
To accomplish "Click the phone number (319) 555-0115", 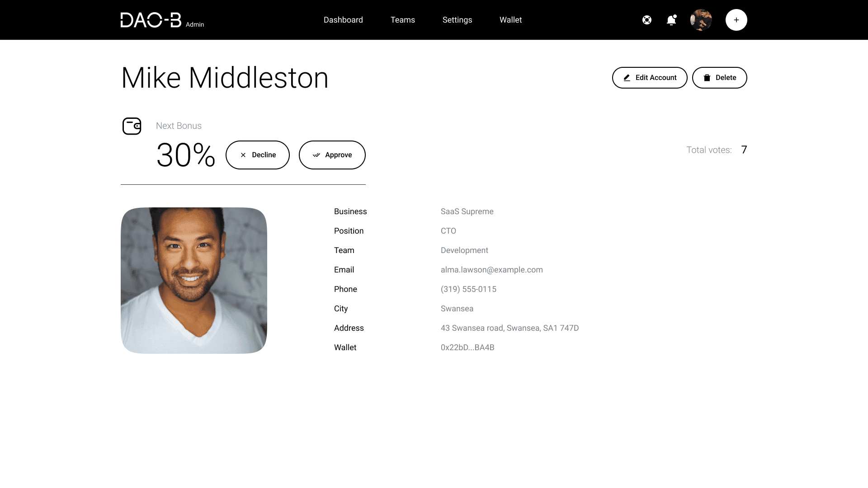I will tap(468, 289).
